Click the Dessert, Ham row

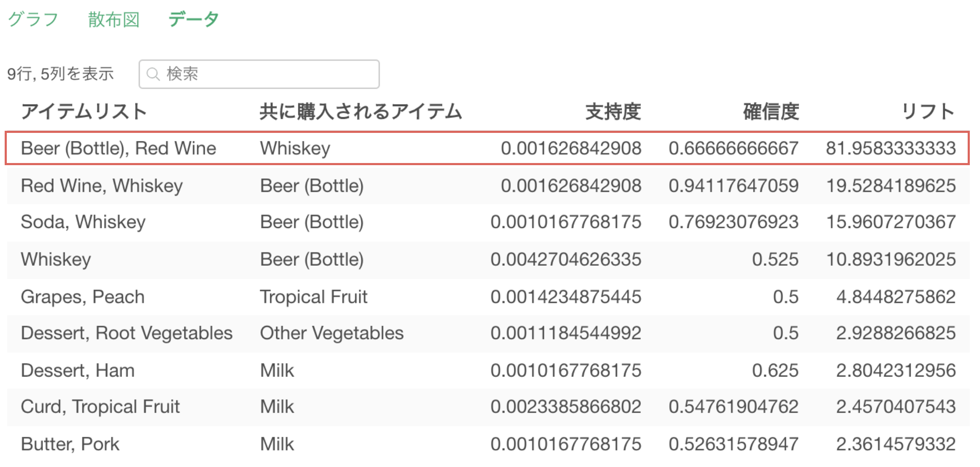point(78,370)
